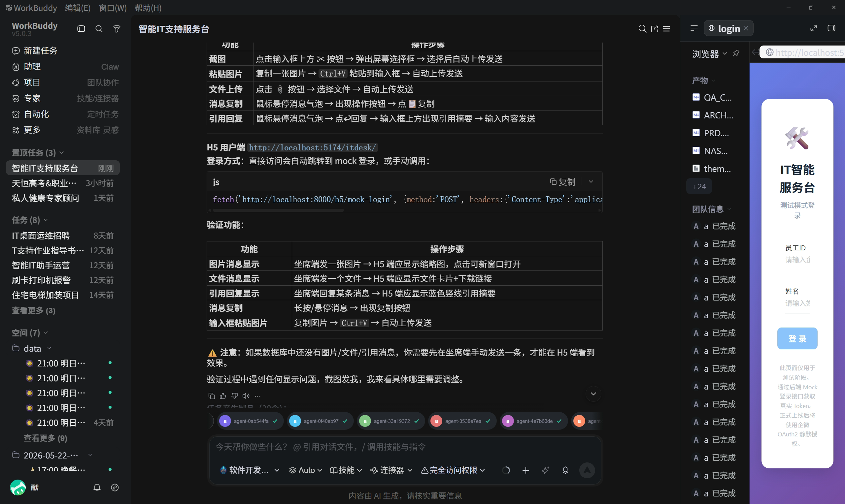
Task: Open the 连接器 dropdown
Action: (x=391, y=470)
